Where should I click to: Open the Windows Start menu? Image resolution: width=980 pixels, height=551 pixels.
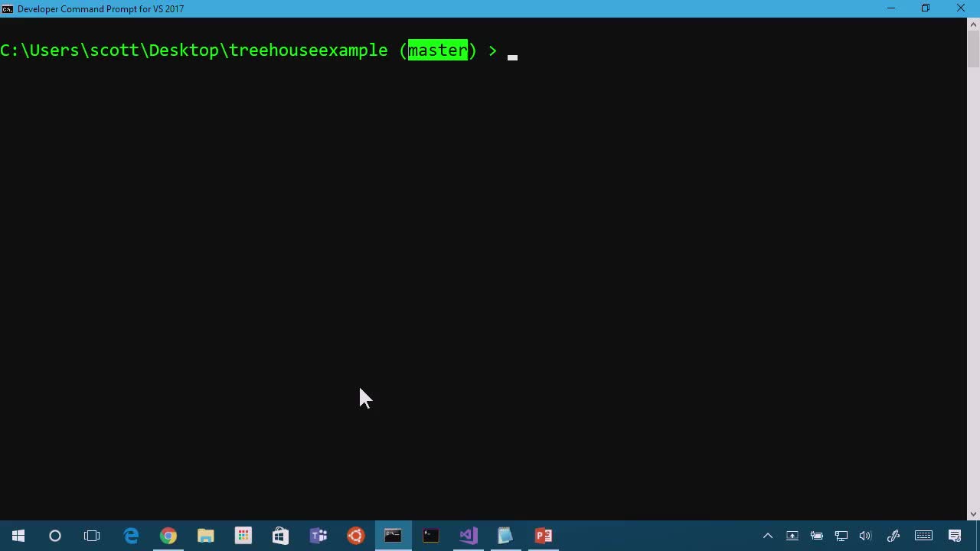tap(18, 536)
